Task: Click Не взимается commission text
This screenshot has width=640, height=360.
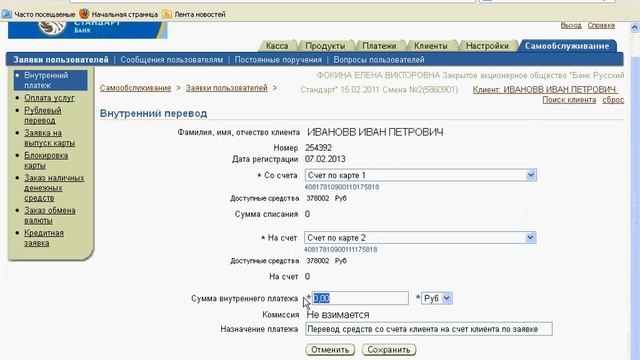Action: [338, 315]
